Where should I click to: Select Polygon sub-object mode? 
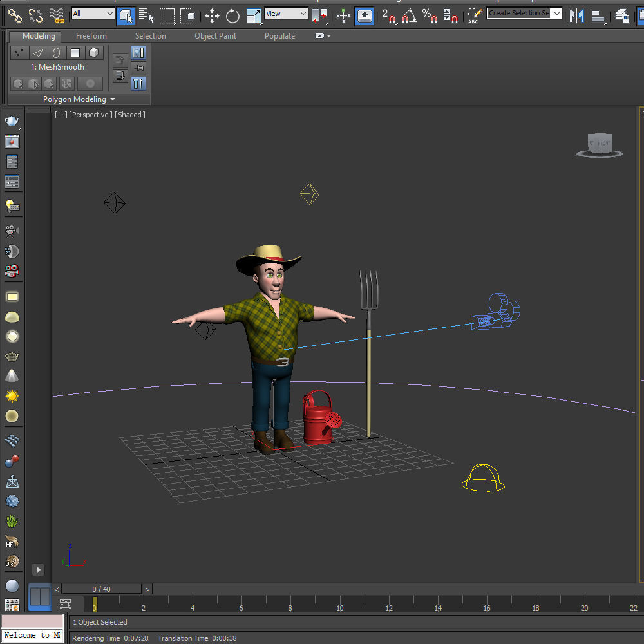click(75, 53)
